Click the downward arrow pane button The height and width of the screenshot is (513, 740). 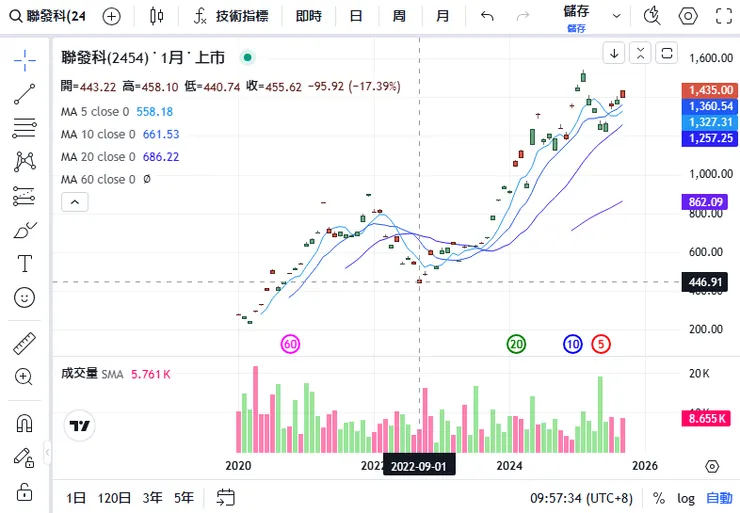click(x=614, y=53)
